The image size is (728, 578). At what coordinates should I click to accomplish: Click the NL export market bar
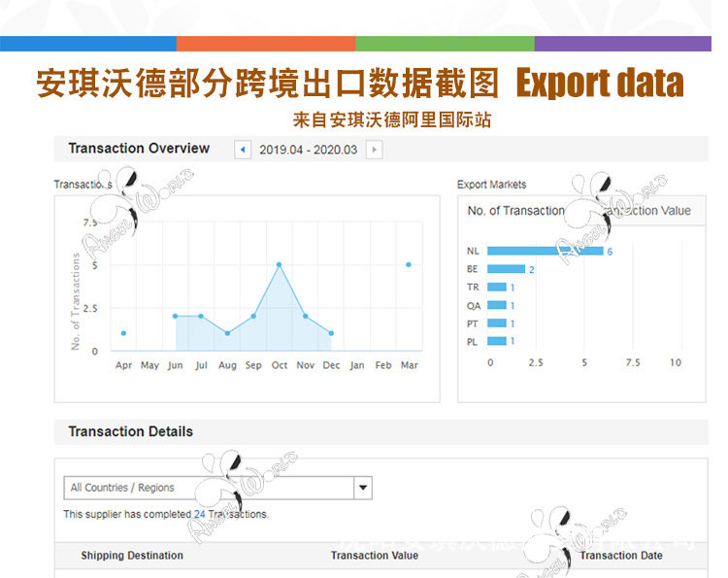(546, 251)
